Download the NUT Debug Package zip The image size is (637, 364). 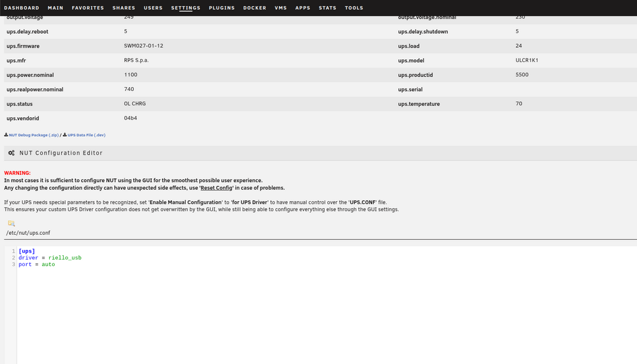click(x=34, y=135)
